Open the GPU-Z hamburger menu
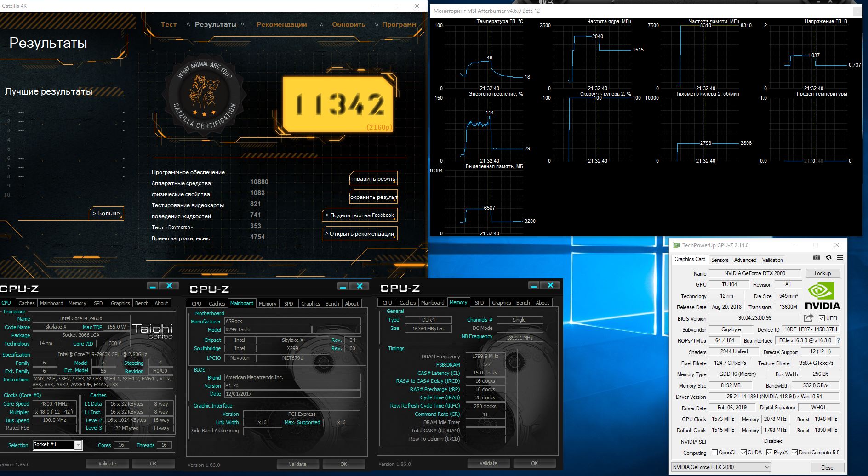Screen dimensions: 868x476 point(840,258)
